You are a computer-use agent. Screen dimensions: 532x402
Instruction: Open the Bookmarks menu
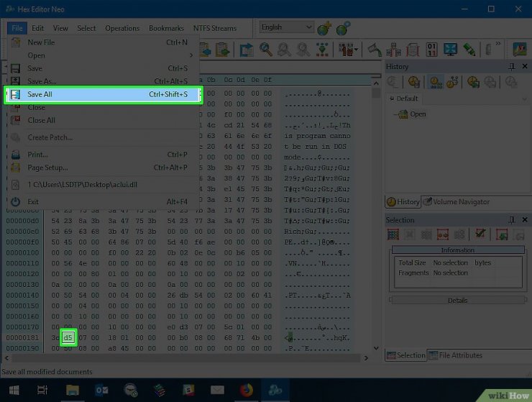pos(166,28)
